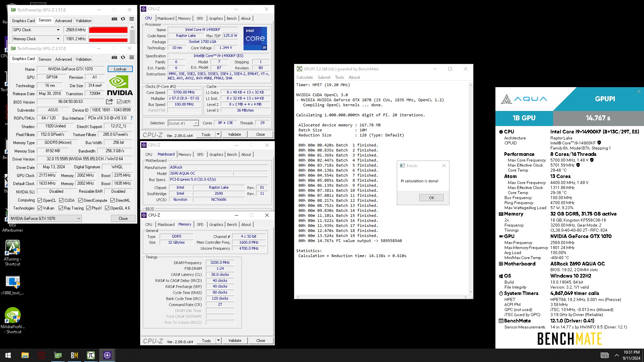Image resolution: width=644 pixels, height=362 pixels.
Task: Click Close button in GPU-Z Graphics Card window
Action: tap(123, 219)
